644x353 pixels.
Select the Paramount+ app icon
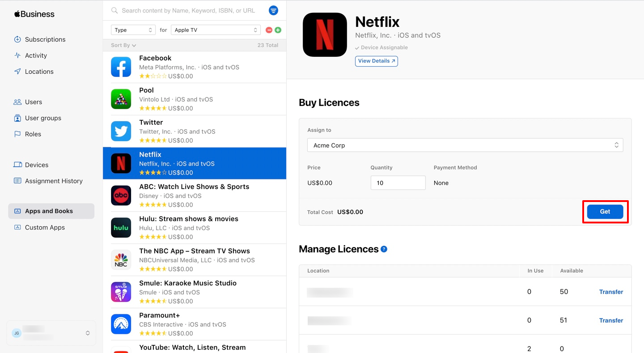coord(121,324)
